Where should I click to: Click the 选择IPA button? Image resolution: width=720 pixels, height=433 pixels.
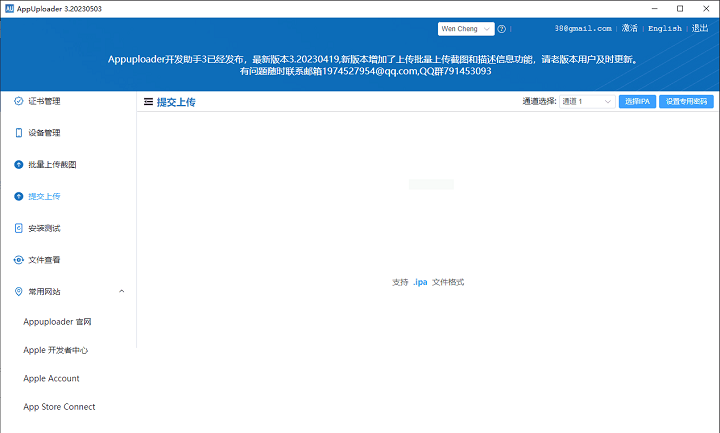(x=637, y=101)
